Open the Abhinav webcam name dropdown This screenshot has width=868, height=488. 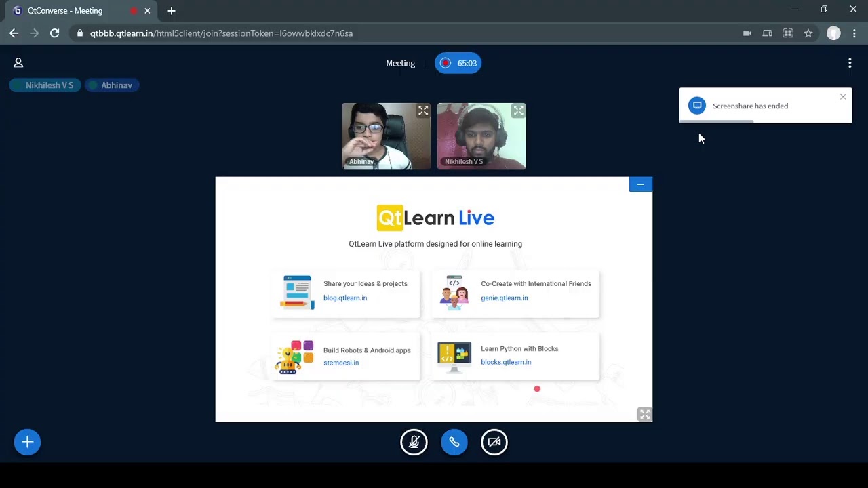(x=361, y=162)
